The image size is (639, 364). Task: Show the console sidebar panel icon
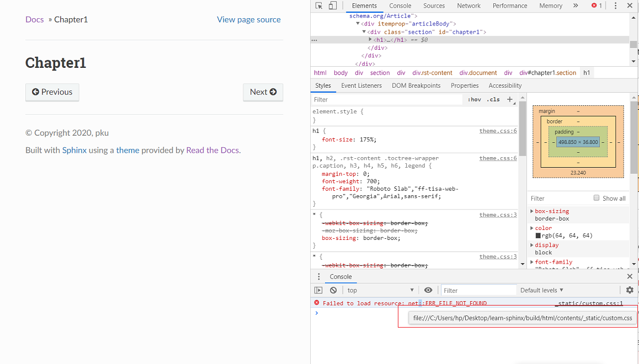click(x=318, y=290)
